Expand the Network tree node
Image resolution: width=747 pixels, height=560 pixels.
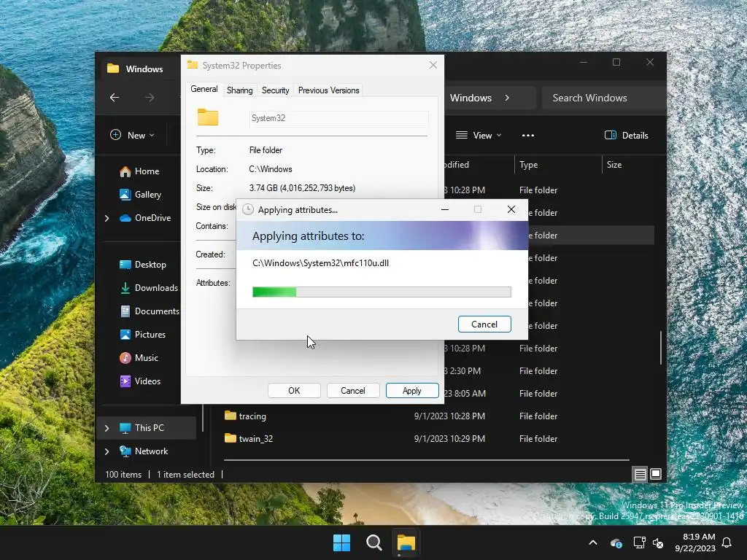[x=107, y=451]
